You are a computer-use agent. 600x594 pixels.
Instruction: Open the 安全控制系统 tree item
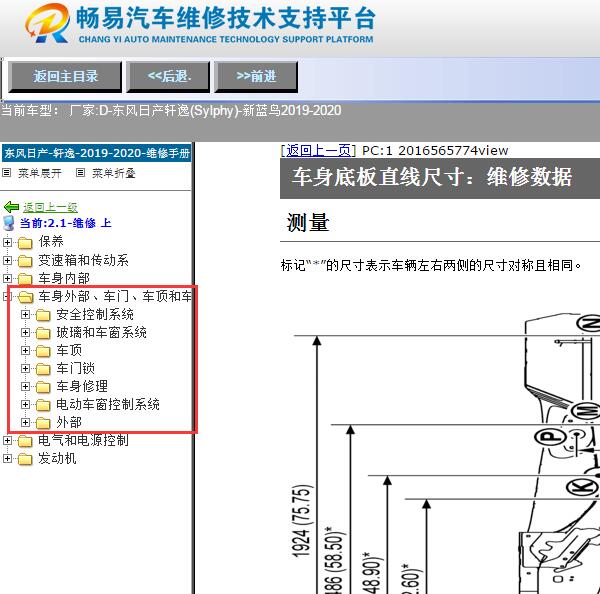(x=95, y=314)
